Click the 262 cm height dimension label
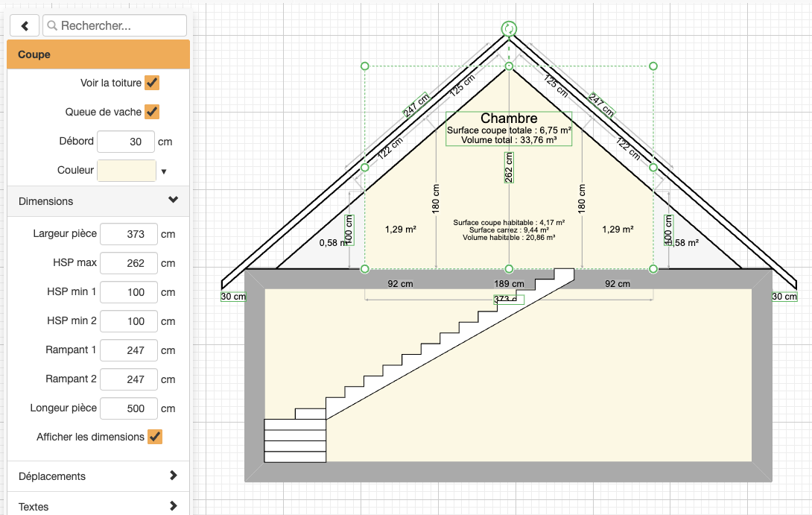 (x=509, y=168)
